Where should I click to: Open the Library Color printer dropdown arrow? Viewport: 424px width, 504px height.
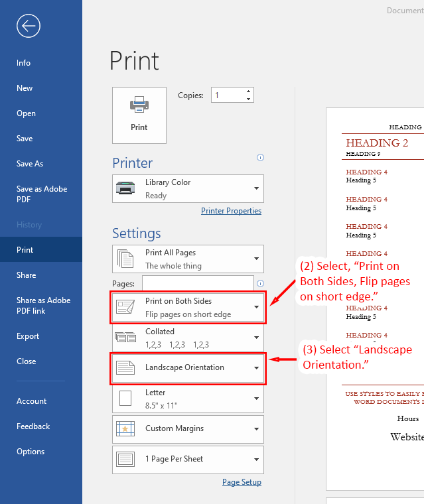point(256,188)
